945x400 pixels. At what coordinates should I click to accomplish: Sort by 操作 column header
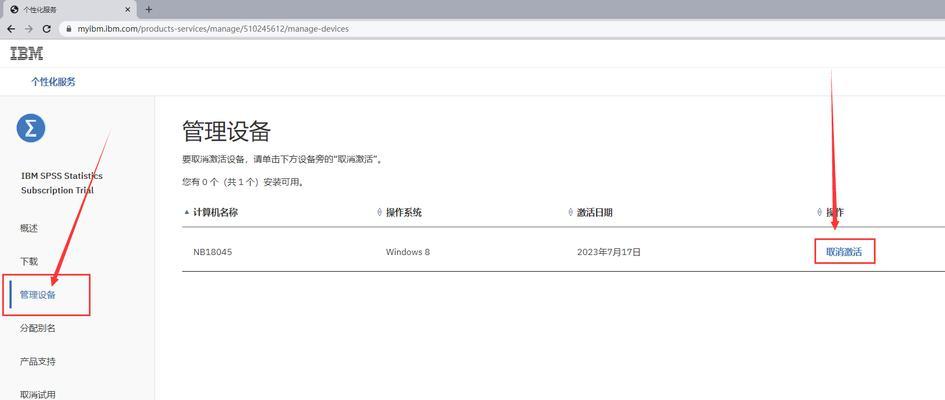[x=835, y=212]
